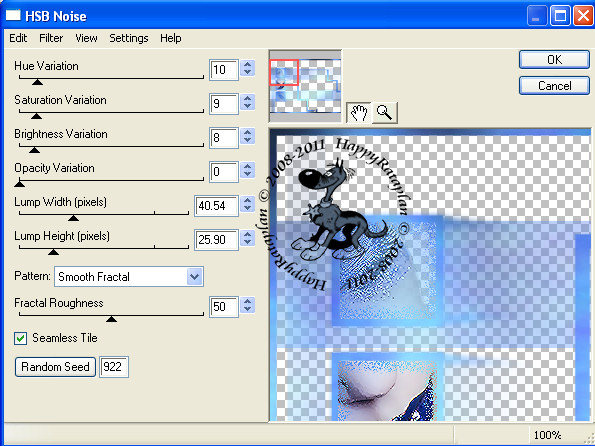Image resolution: width=595 pixels, height=446 pixels.
Task: Click the Random Seed button
Action: tap(55, 367)
